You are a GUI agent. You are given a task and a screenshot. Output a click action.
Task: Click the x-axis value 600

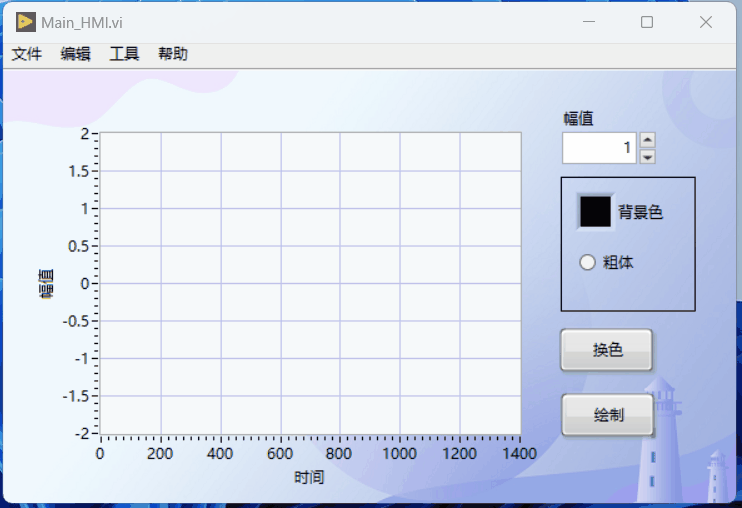click(280, 454)
